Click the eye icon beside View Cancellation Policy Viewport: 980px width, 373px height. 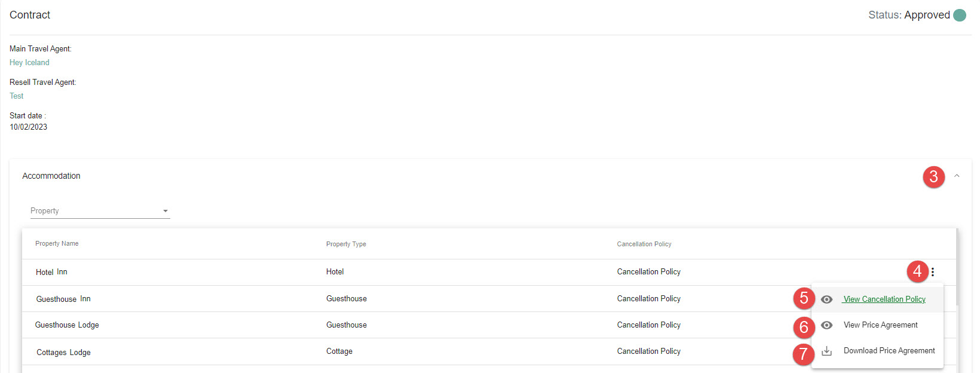[x=826, y=299]
